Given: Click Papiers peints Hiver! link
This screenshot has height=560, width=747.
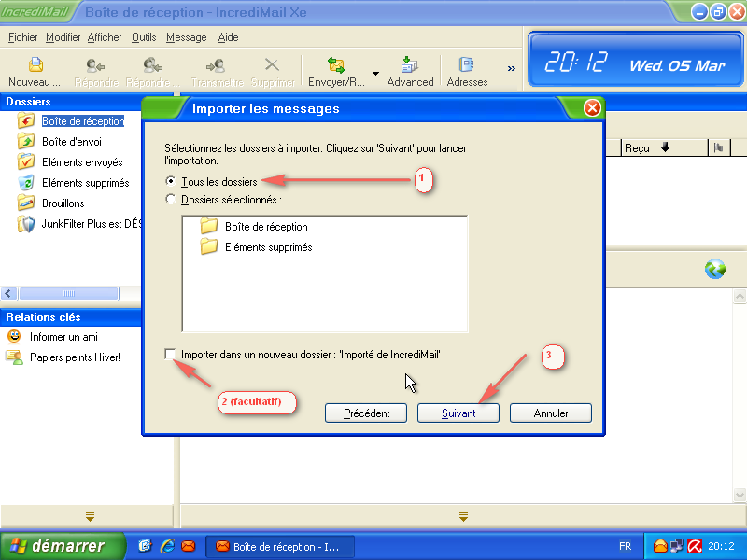Looking at the screenshot, I should point(75,357).
